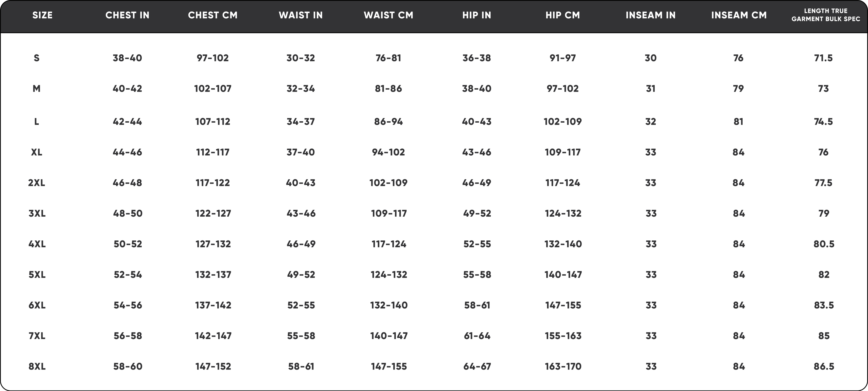The height and width of the screenshot is (391, 868).
Task: Select inseam IN value 31 for size M
Action: tap(651, 89)
